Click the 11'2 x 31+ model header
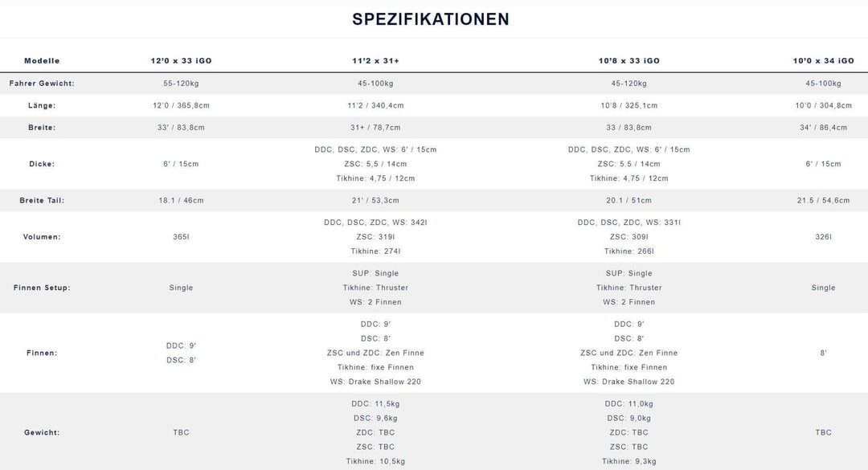Image resolution: width=868 pixels, height=470 pixels. (x=375, y=61)
